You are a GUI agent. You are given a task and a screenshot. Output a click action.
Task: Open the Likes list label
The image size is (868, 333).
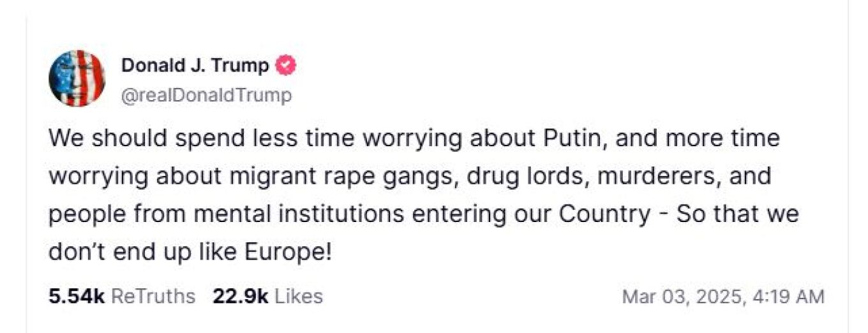[299, 296]
